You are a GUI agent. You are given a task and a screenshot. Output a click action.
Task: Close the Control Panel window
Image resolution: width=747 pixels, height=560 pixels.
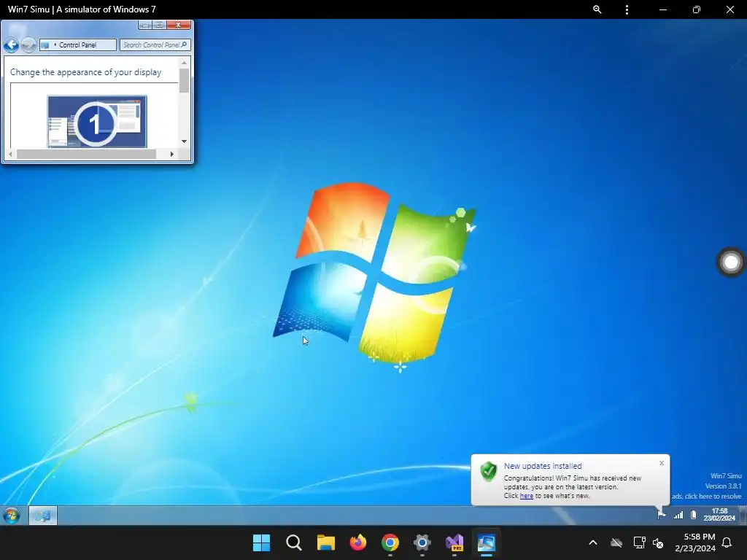coord(179,25)
